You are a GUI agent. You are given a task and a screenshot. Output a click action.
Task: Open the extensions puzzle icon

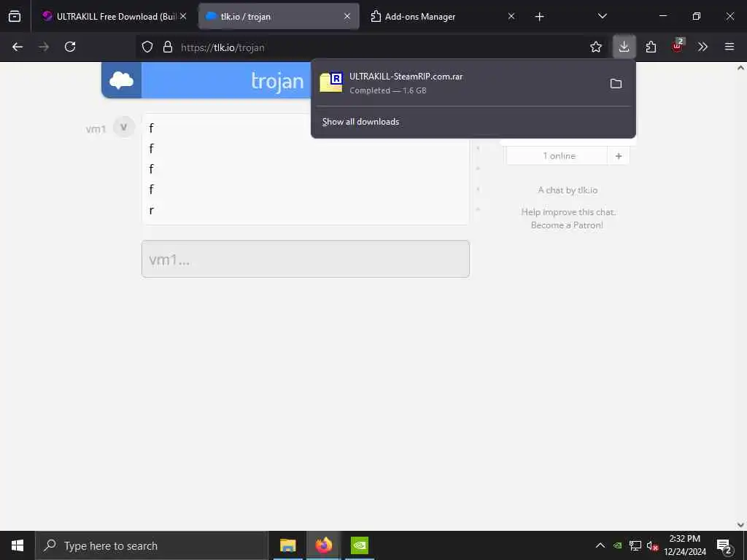point(651,47)
